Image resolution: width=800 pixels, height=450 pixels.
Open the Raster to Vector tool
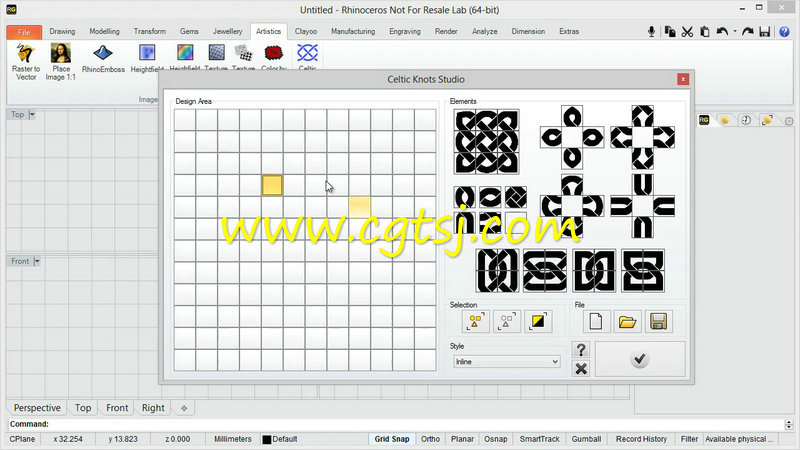(x=26, y=62)
